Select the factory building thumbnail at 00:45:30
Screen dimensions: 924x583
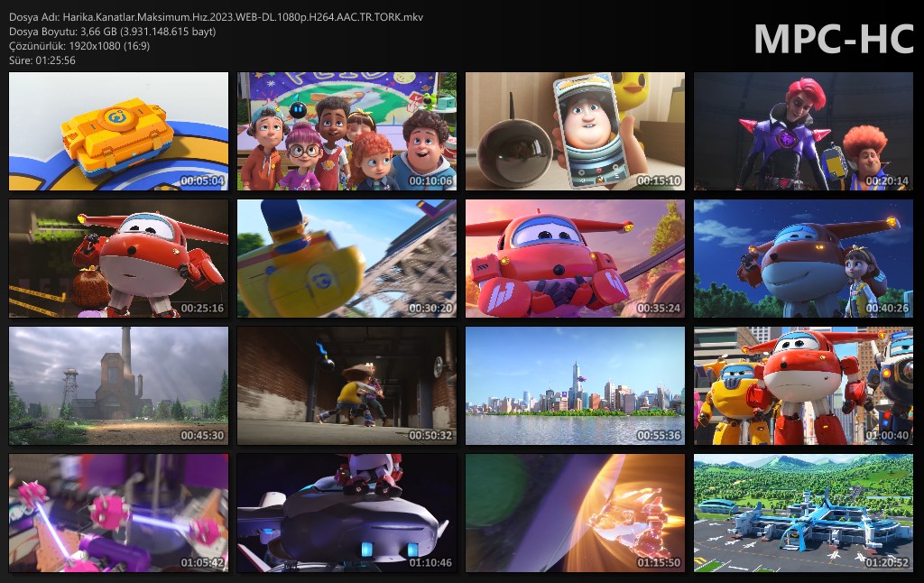[118, 386]
